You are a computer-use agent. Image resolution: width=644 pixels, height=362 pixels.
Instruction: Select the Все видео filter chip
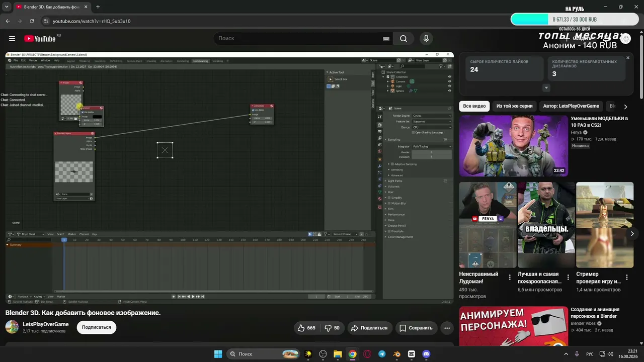tap(474, 106)
